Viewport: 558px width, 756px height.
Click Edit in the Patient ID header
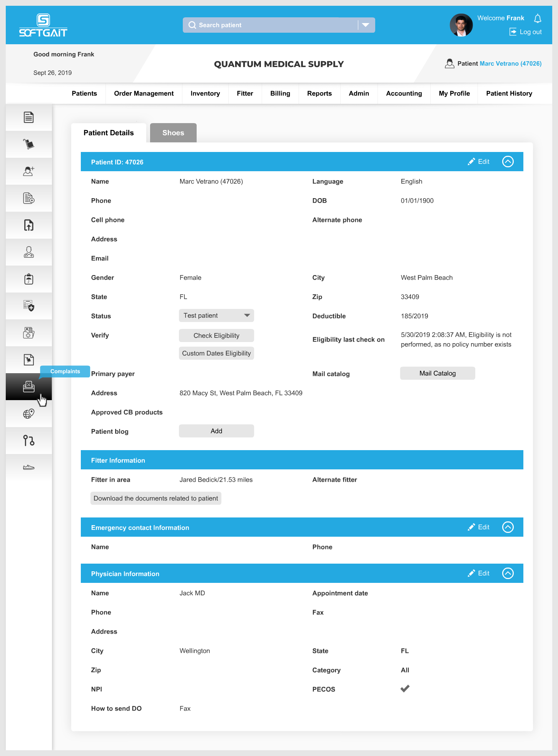[x=479, y=162]
